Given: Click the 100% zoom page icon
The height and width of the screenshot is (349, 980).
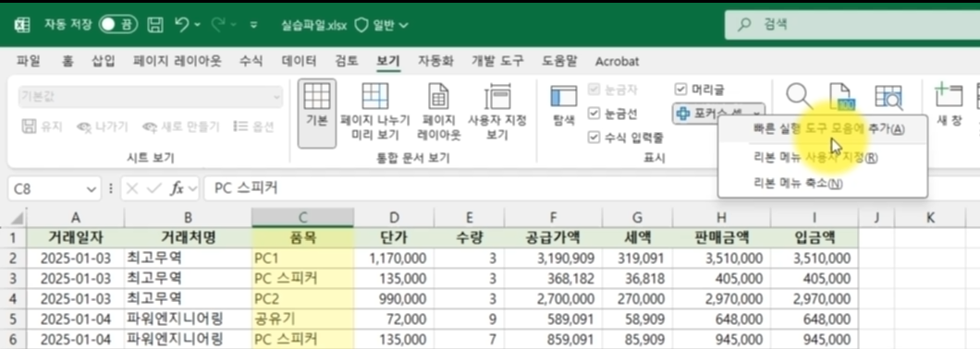Looking at the screenshot, I should point(842,96).
